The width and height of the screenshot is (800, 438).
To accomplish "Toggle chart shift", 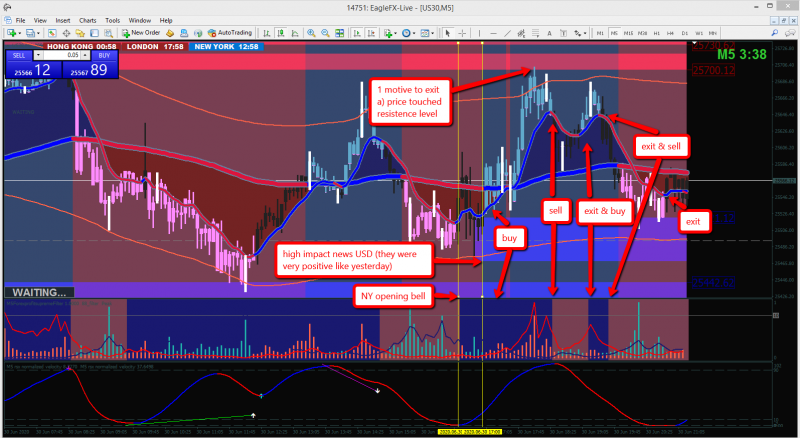I will pos(371,33).
